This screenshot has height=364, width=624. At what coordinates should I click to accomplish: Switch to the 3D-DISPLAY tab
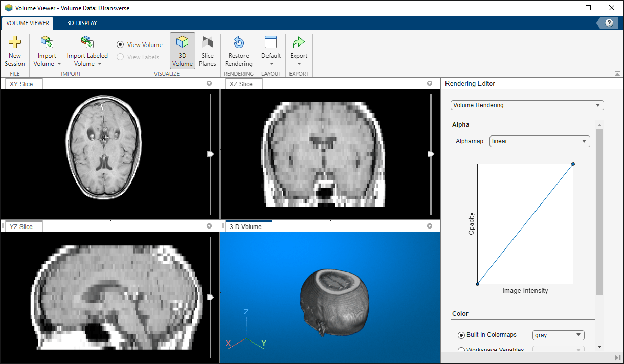point(81,23)
